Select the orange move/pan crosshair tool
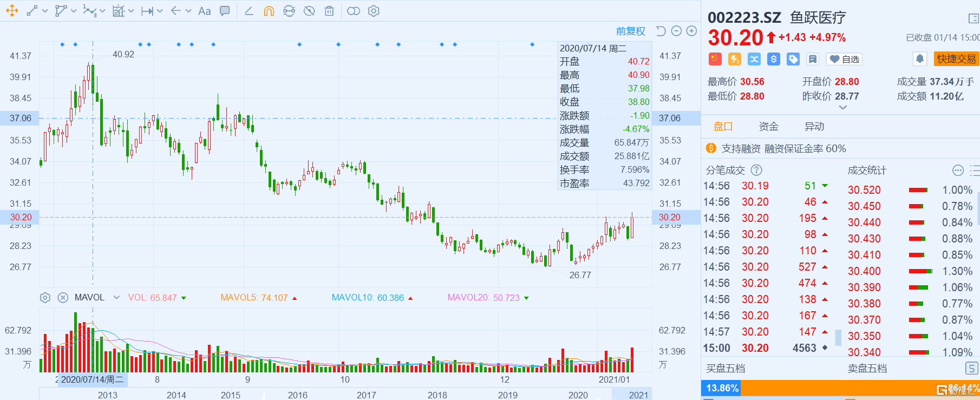 click(12, 10)
